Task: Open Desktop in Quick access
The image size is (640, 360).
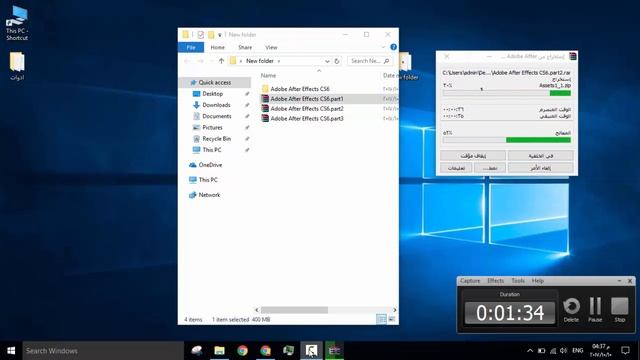Action: (x=213, y=94)
